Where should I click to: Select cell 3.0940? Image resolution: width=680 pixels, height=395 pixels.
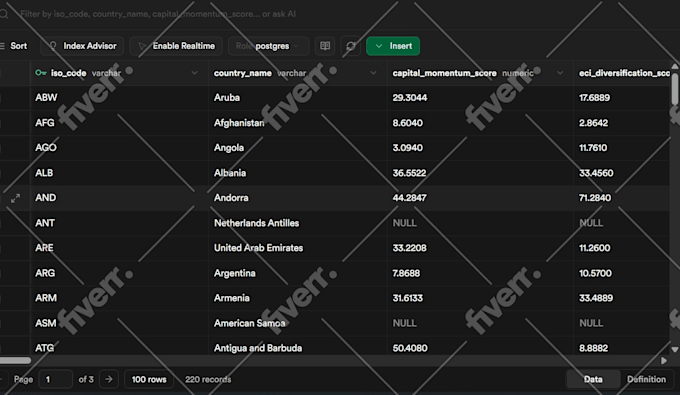[x=481, y=148]
